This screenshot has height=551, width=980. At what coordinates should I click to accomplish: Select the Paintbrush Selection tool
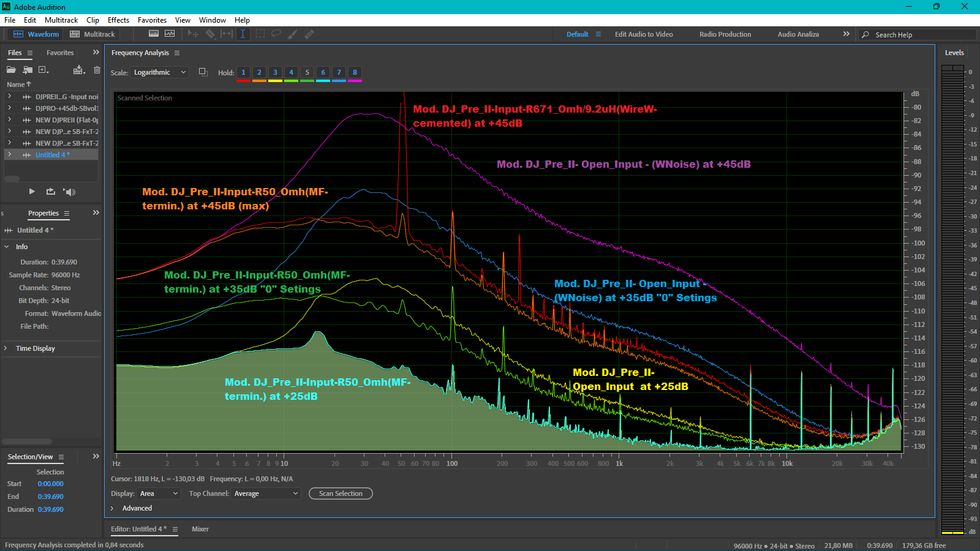point(293,34)
